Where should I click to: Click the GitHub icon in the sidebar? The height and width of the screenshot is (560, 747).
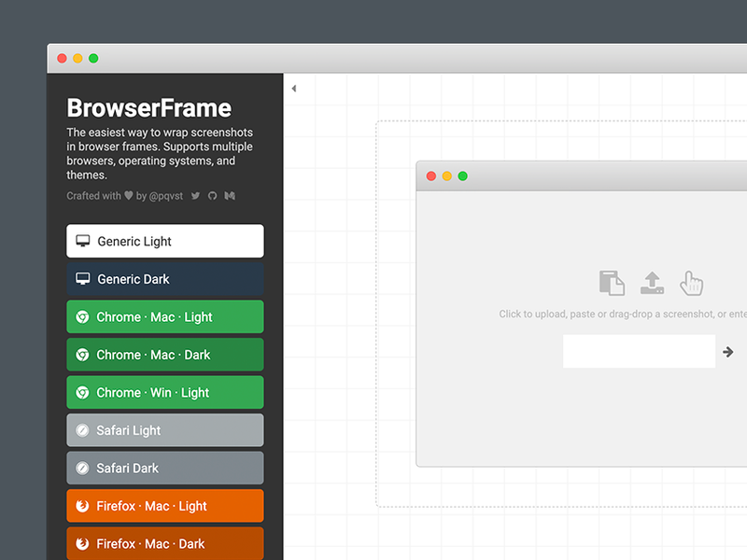tap(212, 196)
